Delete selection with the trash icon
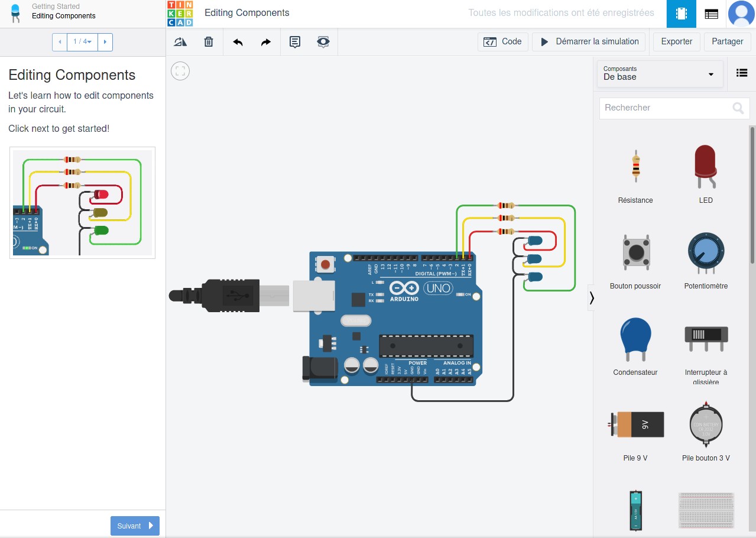 (209, 42)
